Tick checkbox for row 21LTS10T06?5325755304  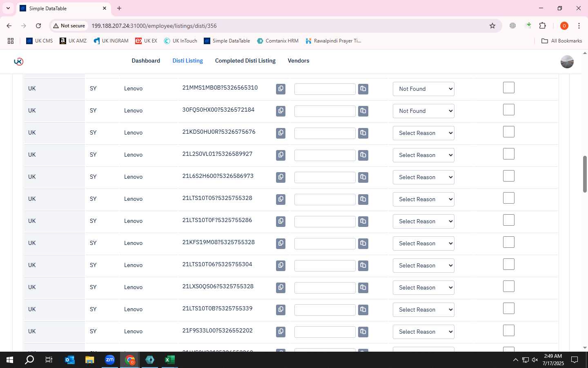(508, 264)
